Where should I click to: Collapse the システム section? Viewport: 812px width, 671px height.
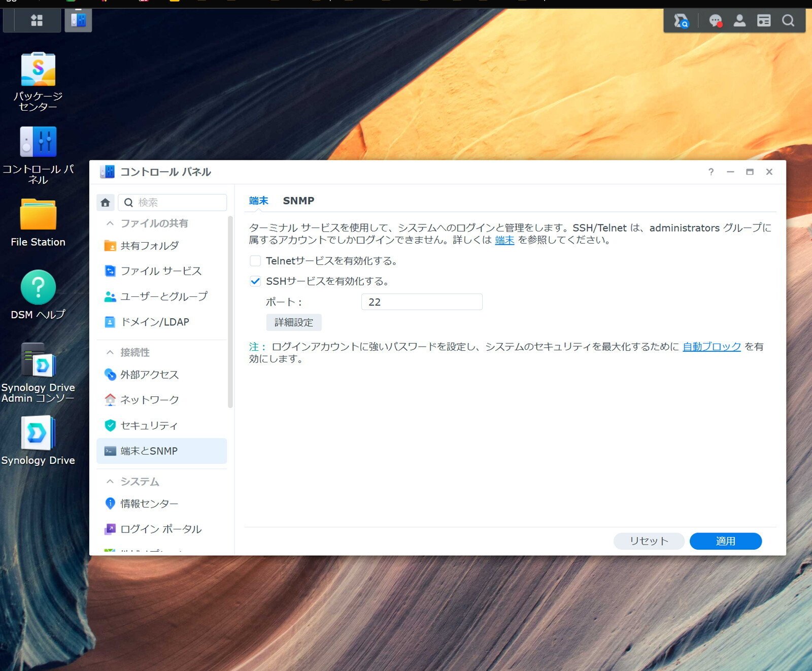tap(110, 481)
